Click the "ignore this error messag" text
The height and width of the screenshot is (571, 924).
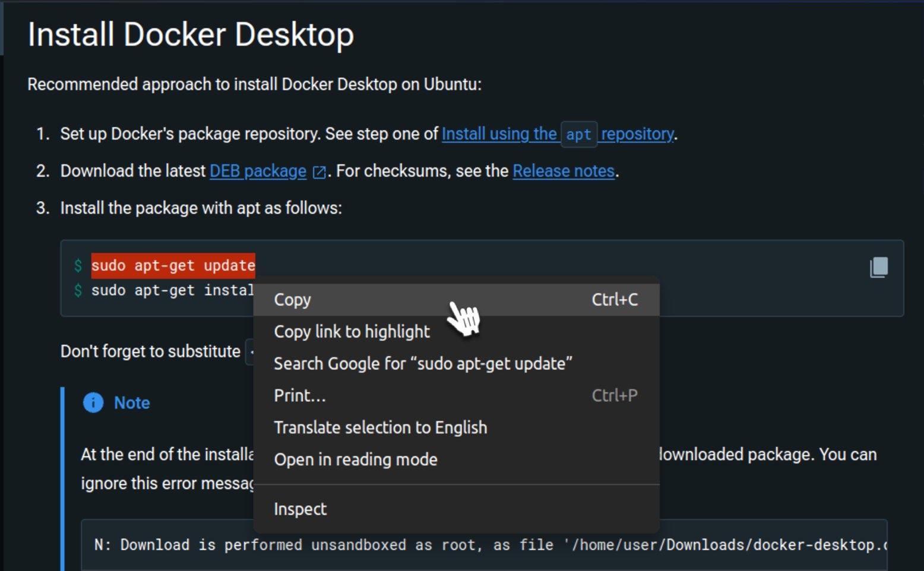tap(167, 484)
